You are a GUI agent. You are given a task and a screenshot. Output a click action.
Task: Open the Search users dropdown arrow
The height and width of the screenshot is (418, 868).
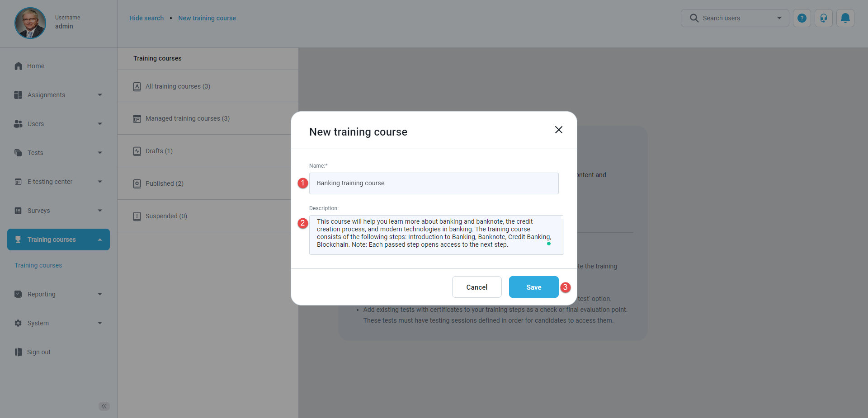779,18
